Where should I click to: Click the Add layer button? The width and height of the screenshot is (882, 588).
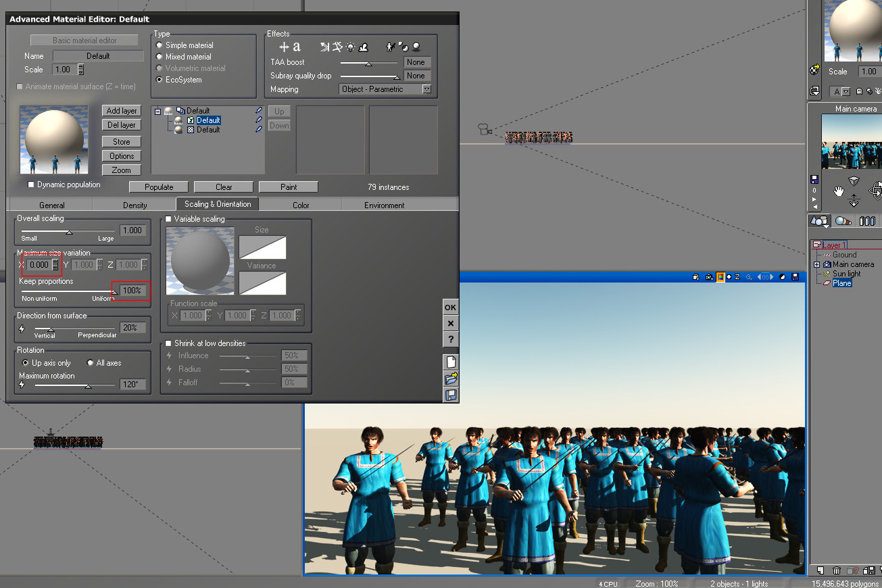pos(122,111)
